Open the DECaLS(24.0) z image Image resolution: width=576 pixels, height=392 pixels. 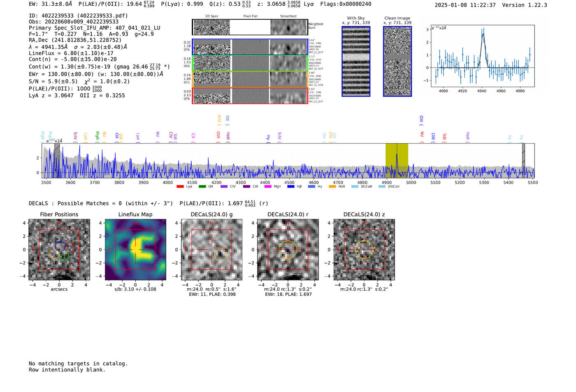click(364, 250)
